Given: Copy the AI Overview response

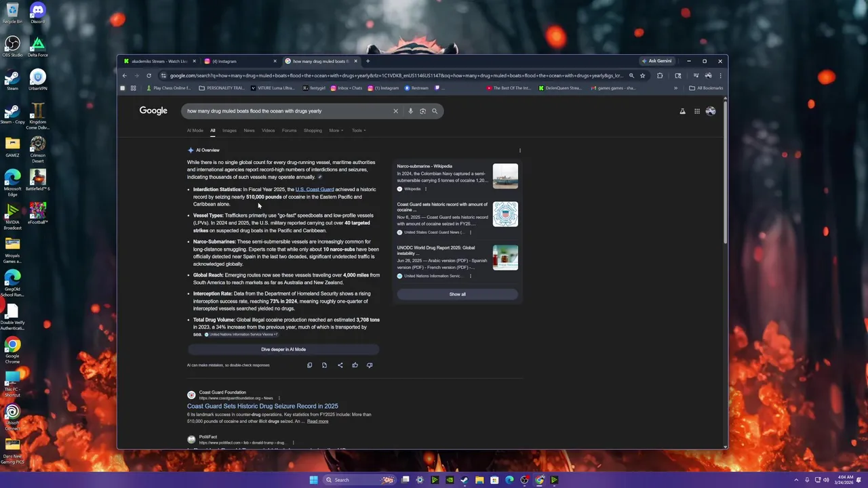Looking at the screenshot, I should pos(309,365).
